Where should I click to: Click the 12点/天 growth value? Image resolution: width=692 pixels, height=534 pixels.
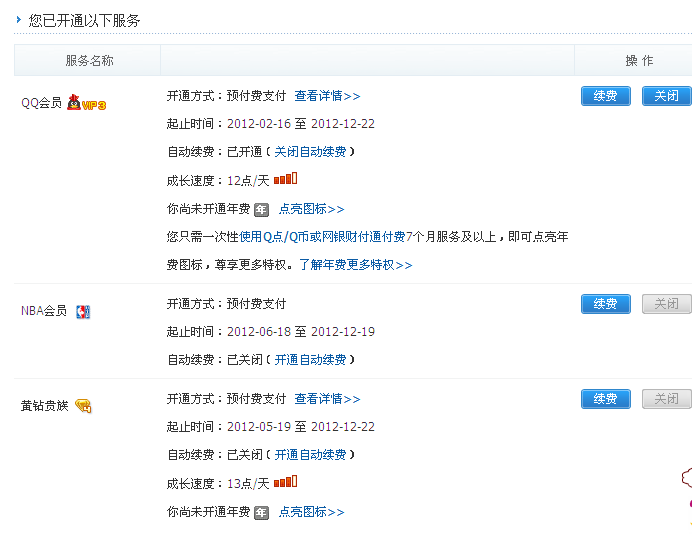[248, 181]
